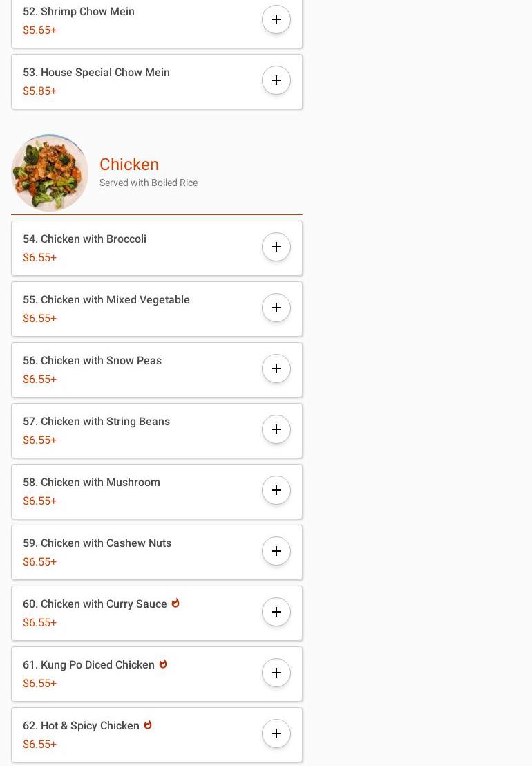The image size is (532, 766).
Task: Add Chicken with String Beans
Action: [276, 430]
